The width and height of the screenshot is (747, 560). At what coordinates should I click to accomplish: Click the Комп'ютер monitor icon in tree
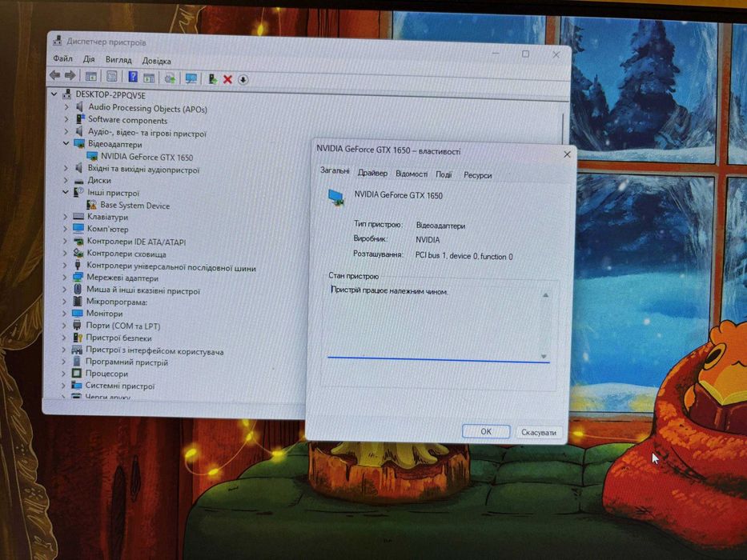click(x=78, y=229)
